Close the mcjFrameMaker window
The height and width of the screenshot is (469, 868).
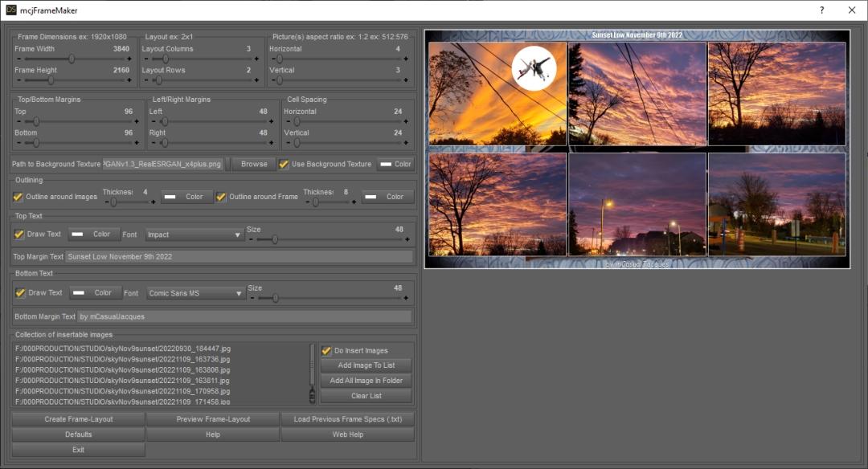(852, 10)
